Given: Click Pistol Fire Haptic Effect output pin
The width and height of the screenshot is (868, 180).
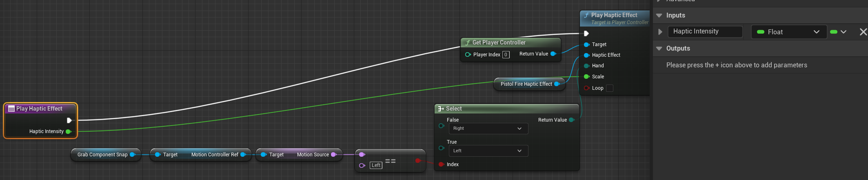Looking at the screenshot, I should pos(557,84).
